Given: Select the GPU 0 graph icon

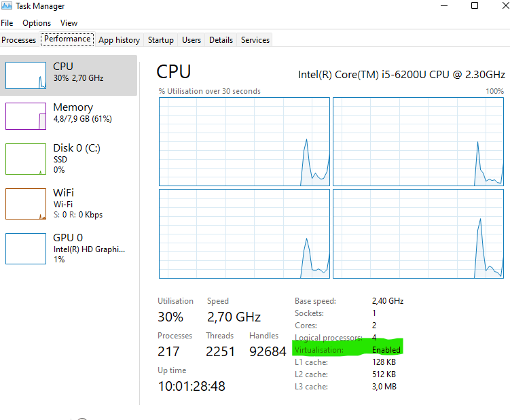Looking at the screenshot, I should coord(26,249).
